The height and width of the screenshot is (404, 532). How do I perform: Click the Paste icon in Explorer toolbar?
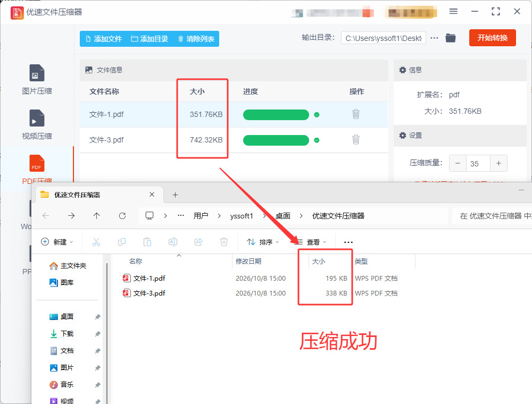click(x=147, y=242)
